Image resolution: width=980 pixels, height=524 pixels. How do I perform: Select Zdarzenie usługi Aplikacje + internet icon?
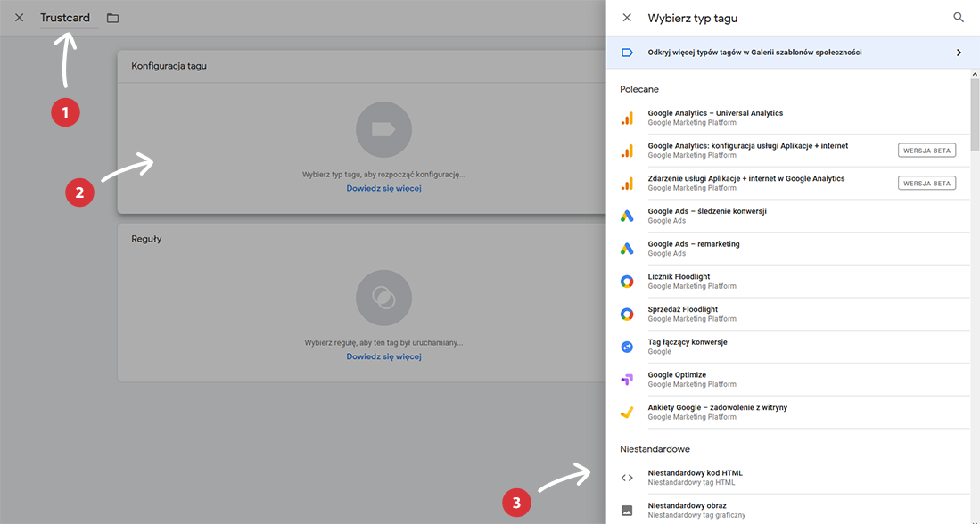pyautogui.click(x=627, y=183)
